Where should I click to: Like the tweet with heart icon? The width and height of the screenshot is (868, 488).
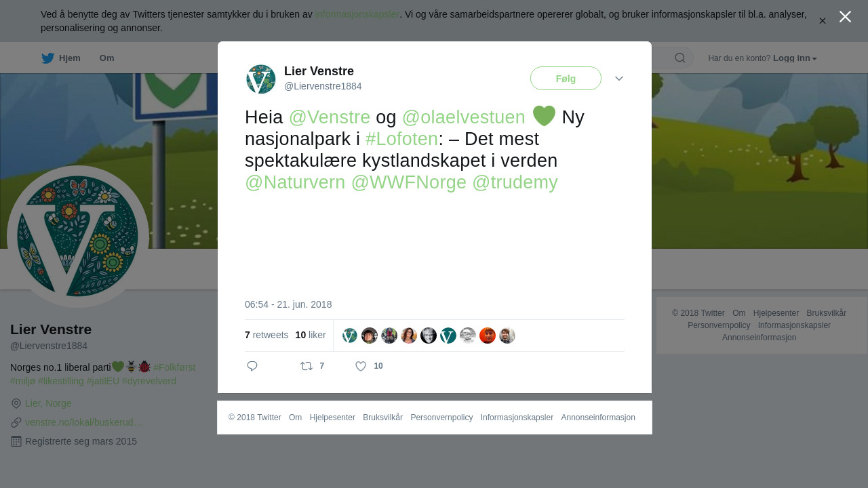pyautogui.click(x=361, y=366)
